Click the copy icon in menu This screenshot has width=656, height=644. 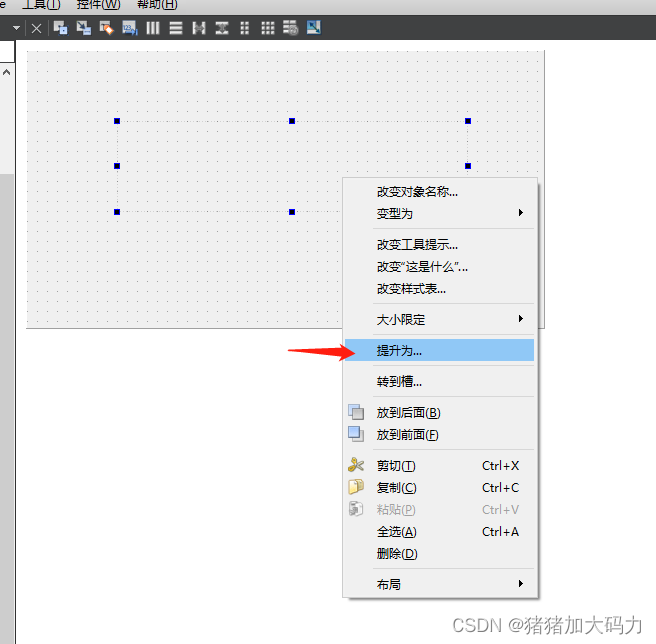coord(356,487)
